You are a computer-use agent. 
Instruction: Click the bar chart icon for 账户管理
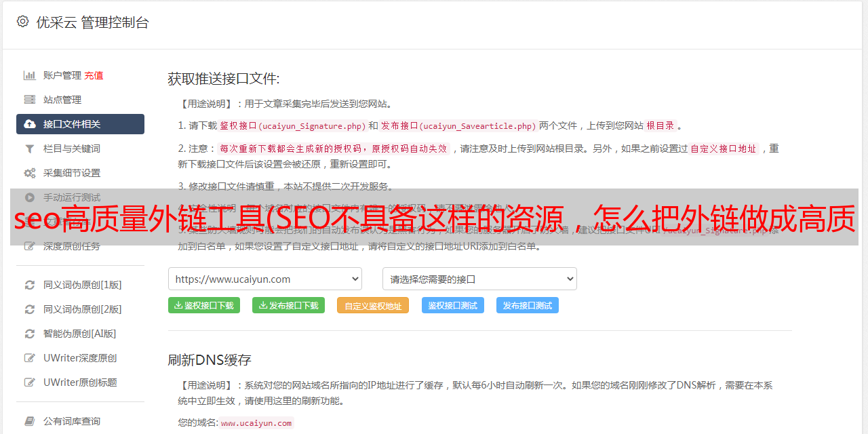pos(30,75)
